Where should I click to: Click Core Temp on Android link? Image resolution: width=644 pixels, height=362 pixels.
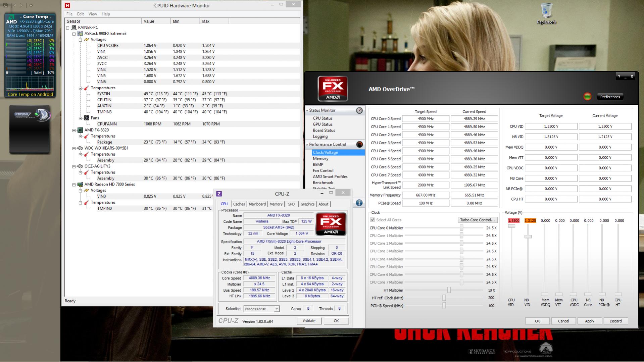(30, 95)
